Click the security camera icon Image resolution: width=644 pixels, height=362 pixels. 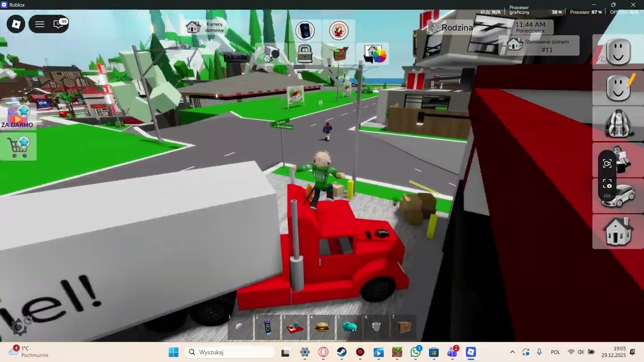[272, 53]
